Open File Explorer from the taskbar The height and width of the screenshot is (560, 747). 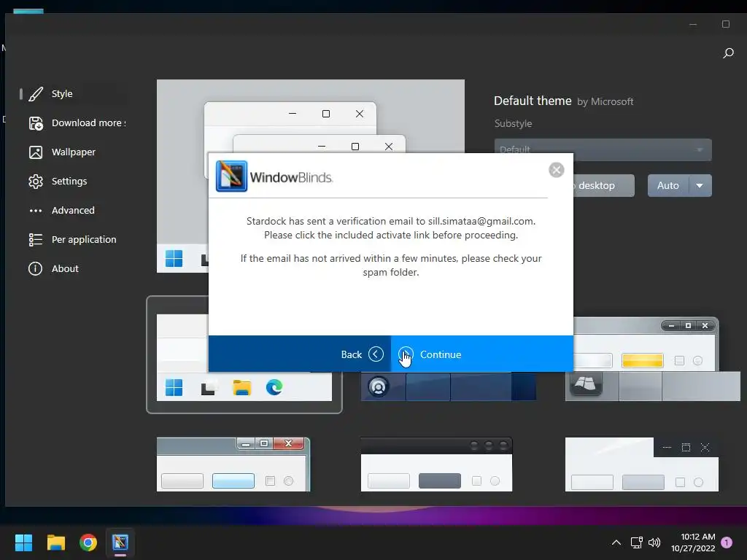pos(55,542)
